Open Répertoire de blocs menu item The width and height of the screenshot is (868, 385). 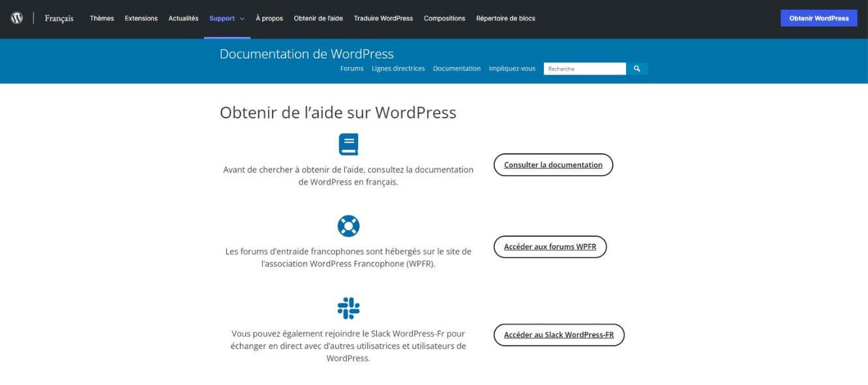[505, 18]
